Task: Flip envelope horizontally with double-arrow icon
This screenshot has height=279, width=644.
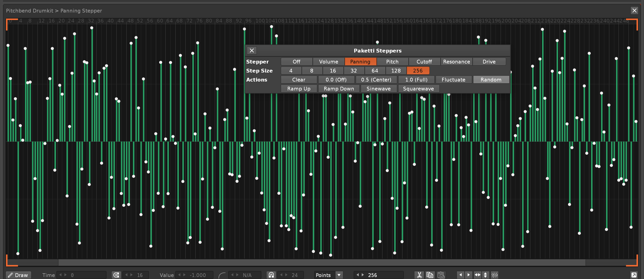Action: pos(477,275)
